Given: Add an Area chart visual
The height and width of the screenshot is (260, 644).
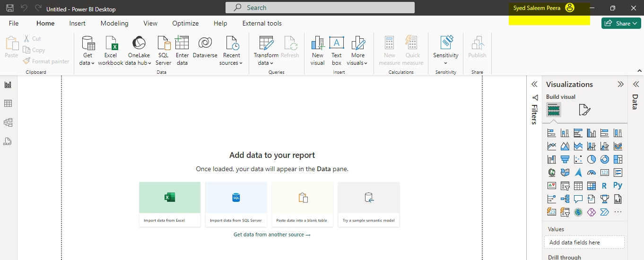Looking at the screenshot, I should coord(565,146).
